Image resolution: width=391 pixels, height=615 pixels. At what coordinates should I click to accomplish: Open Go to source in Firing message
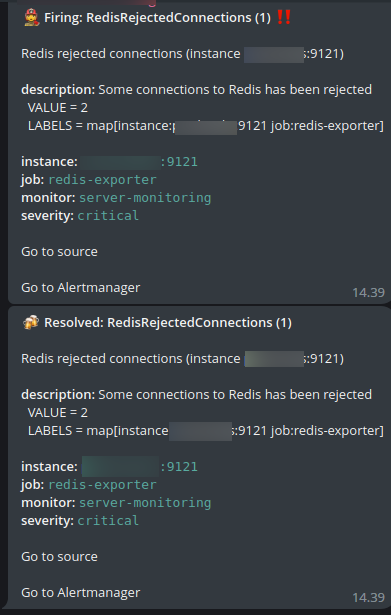(x=59, y=251)
